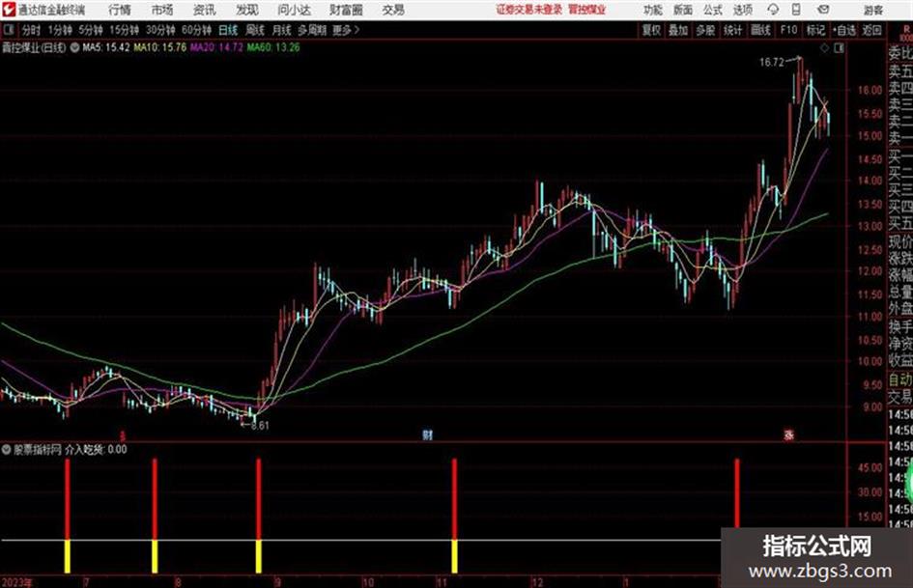Click the 游客 user account label
This screenshot has width=913, height=588.
point(872,10)
